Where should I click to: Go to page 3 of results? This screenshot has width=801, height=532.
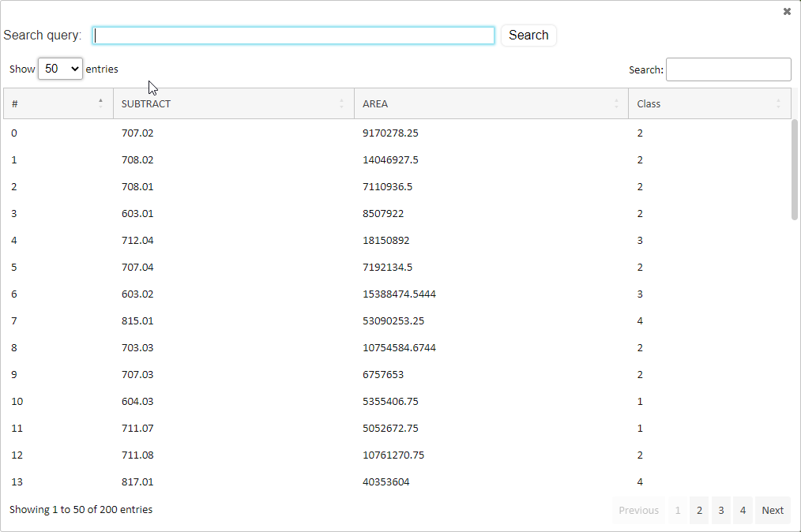720,510
